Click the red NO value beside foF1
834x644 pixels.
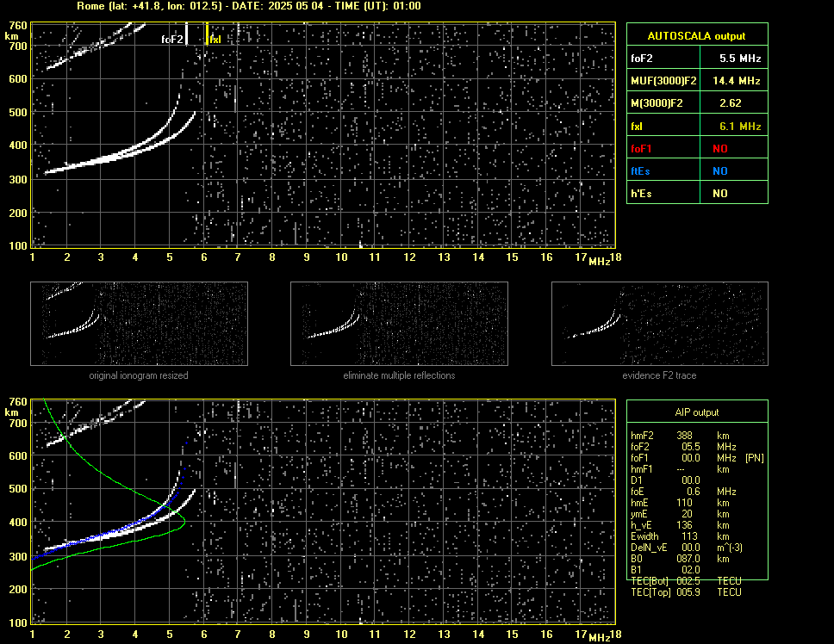(x=720, y=149)
